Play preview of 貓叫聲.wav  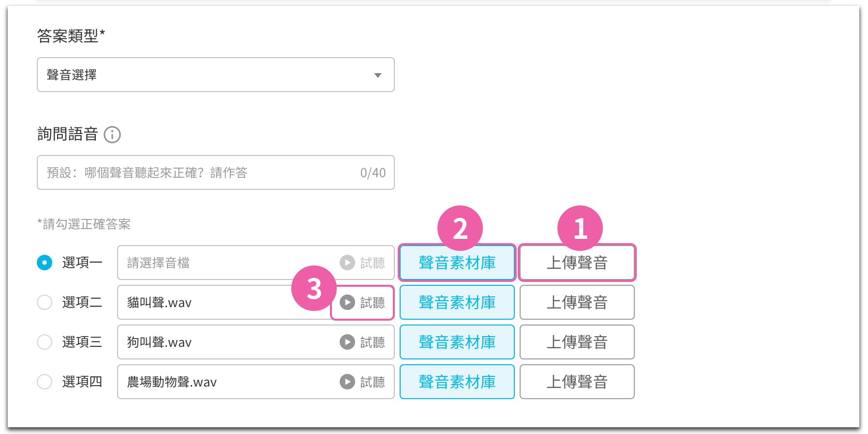tap(347, 302)
